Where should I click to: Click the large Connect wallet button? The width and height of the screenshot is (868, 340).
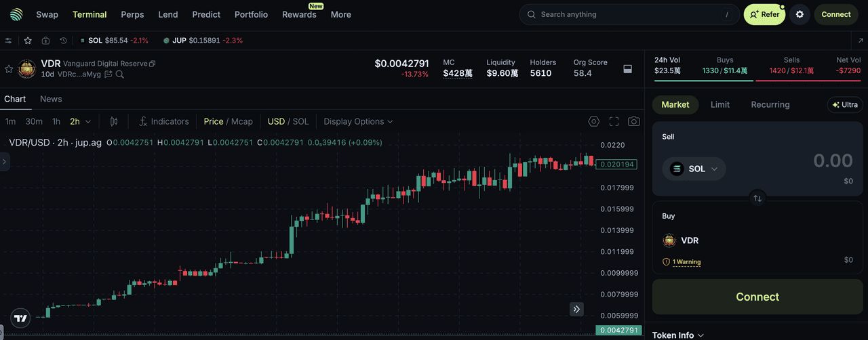point(757,297)
